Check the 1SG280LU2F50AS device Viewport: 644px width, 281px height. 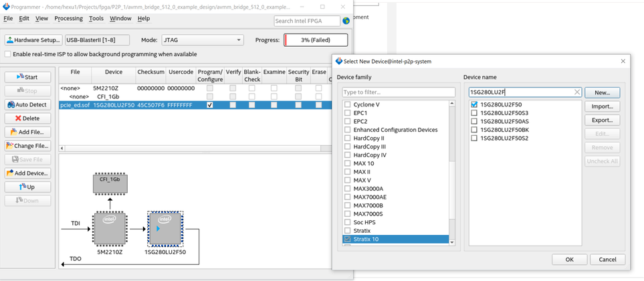[x=474, y=121]
